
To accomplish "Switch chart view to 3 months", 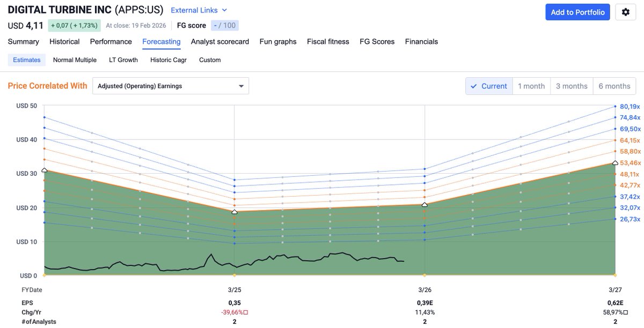I will coord(572,86).
